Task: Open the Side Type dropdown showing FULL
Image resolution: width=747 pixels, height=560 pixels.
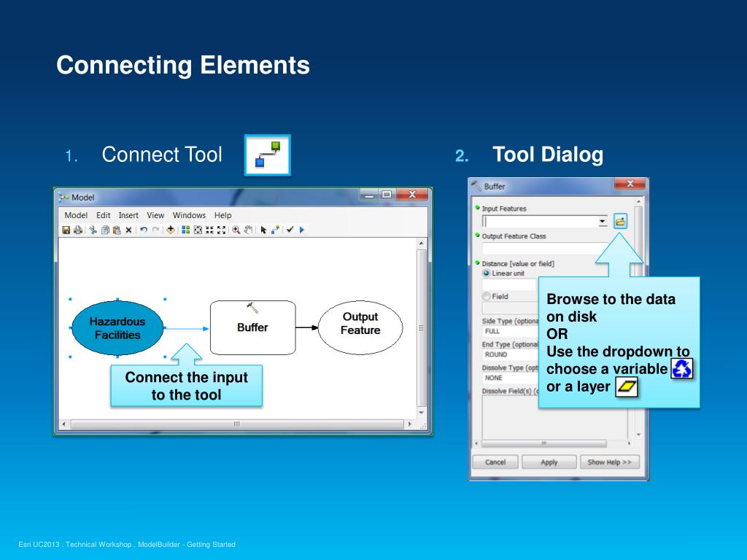Action: pyautogui.click(x=510, y=332)
